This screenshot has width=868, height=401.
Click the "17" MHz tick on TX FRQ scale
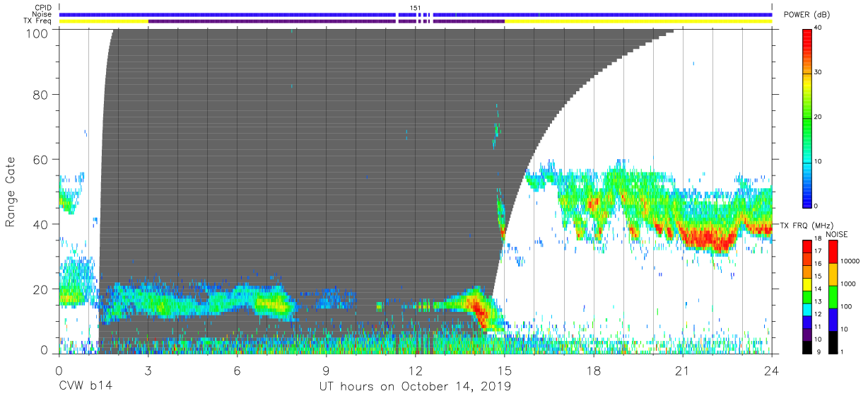click(x=819, y=251)
